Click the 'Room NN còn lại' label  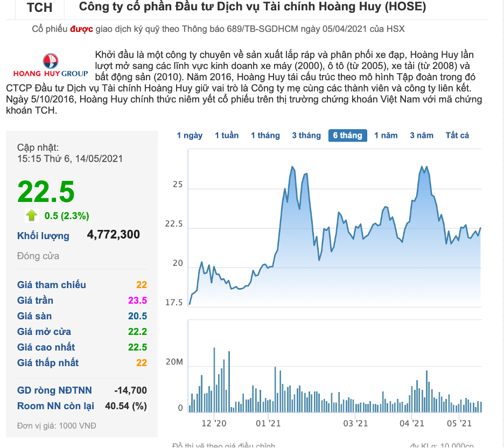(55, 406)
